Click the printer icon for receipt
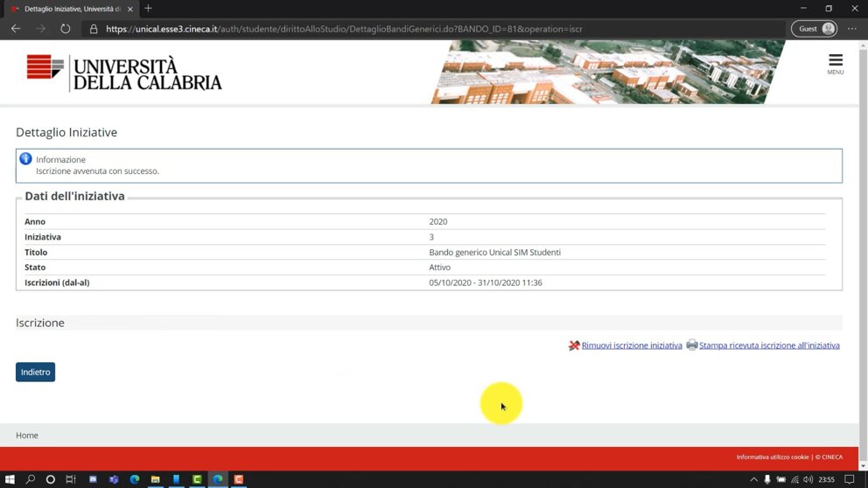Viewport: 868px width, 488px height. point(691,345)
